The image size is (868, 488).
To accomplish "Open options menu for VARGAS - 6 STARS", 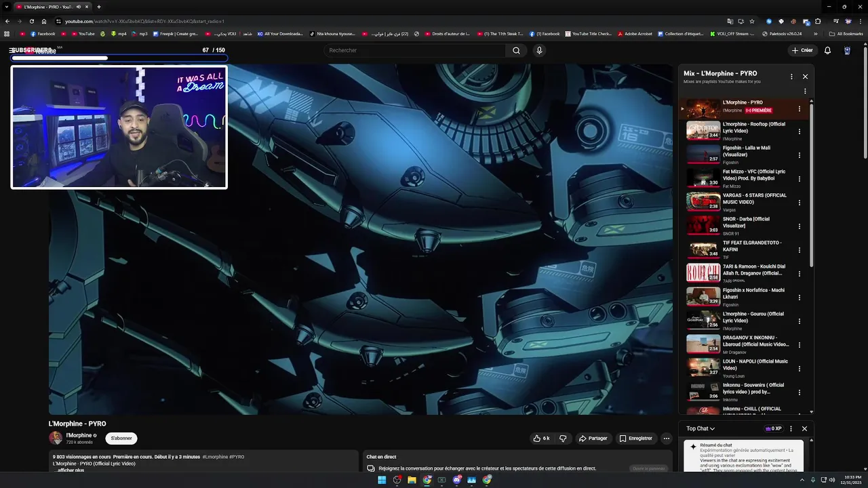I will click(800, 203).
